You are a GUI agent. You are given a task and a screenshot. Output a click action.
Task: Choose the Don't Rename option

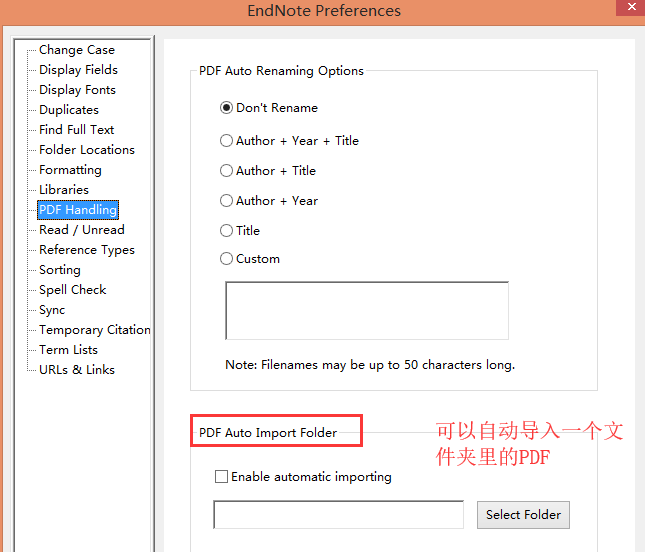pos(269,108)
